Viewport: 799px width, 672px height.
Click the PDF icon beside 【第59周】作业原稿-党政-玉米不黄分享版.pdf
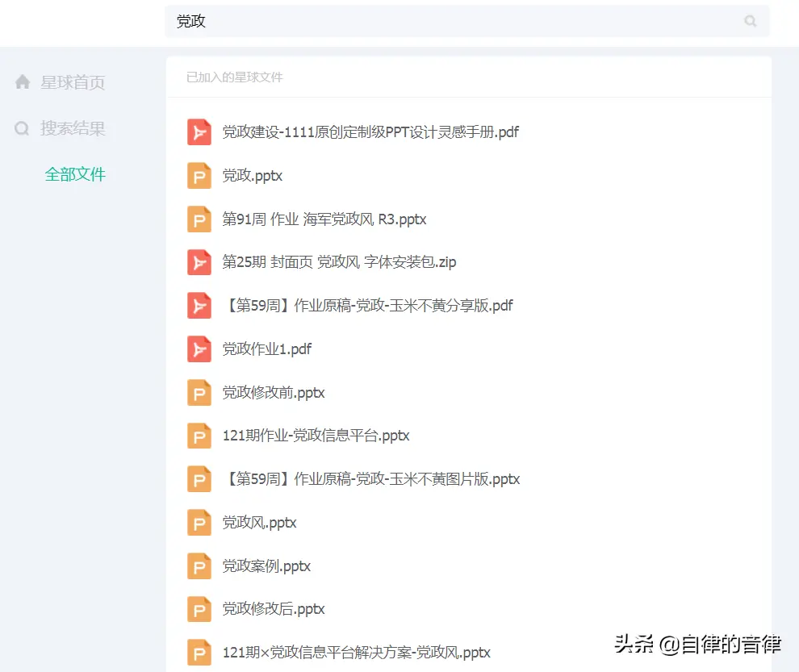pos(199,305)
